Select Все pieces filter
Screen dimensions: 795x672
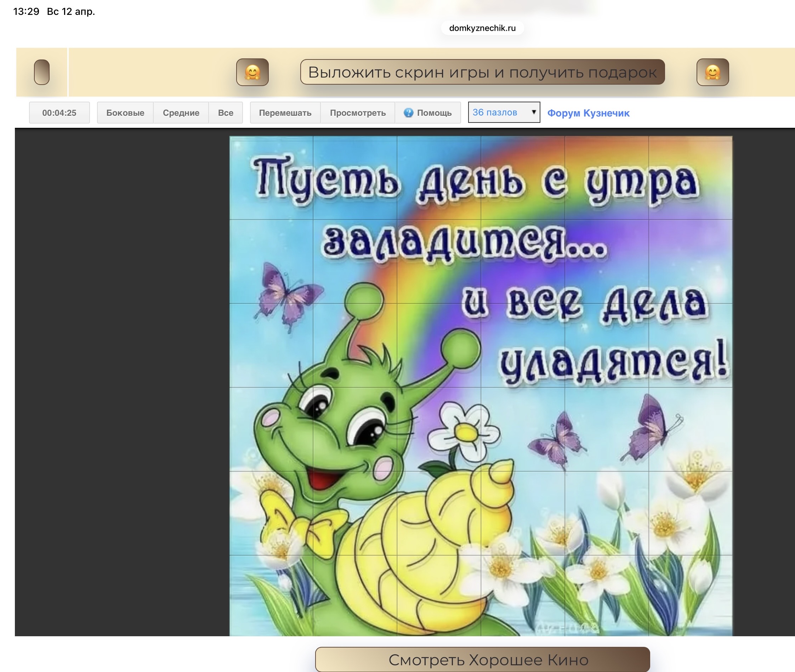(226, 113)
